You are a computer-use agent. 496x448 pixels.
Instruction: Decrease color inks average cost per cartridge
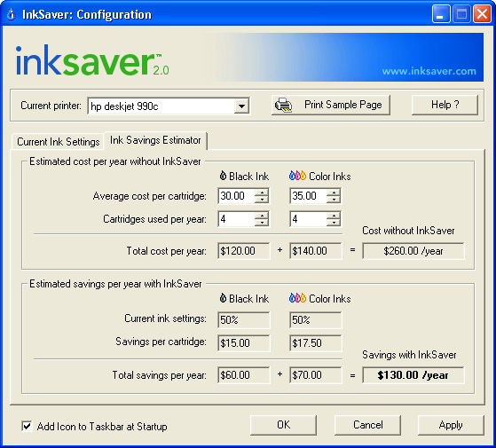(x=334, y=200)
